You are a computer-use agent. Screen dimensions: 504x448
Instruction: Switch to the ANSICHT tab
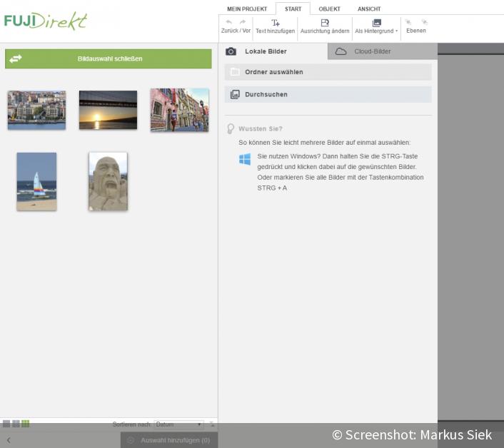(369, 9)
